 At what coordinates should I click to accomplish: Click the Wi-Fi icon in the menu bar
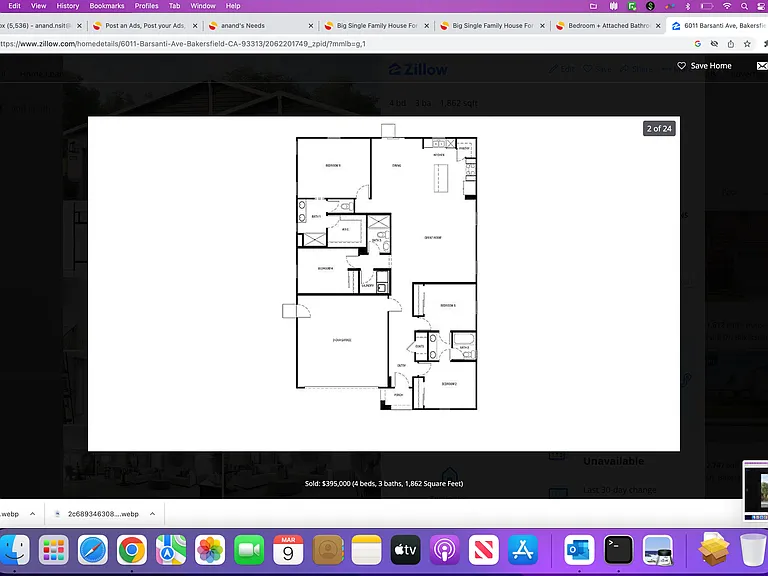727,6
